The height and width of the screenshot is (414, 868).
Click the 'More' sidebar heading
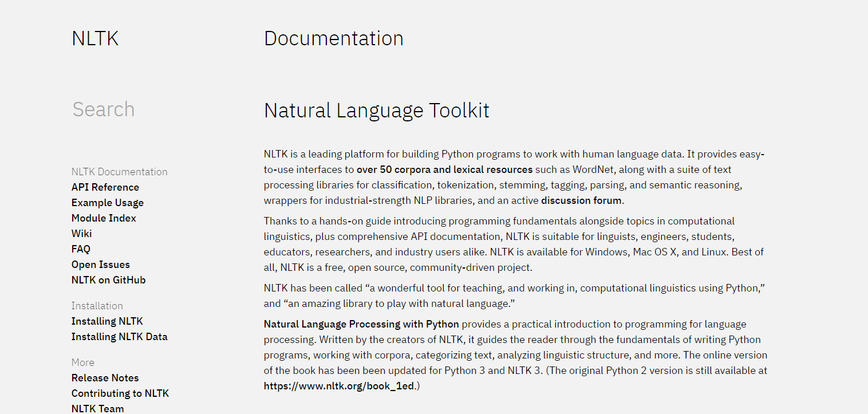(83, 362)
